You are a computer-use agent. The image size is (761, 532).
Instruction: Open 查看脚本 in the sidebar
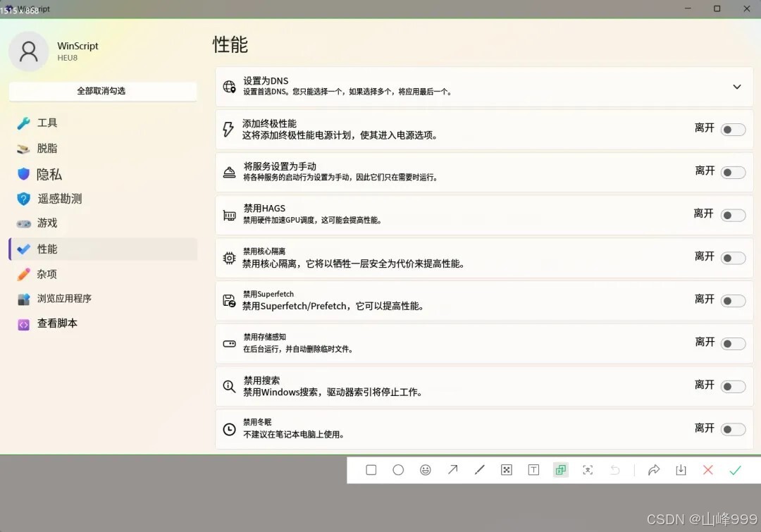[103, 323]
